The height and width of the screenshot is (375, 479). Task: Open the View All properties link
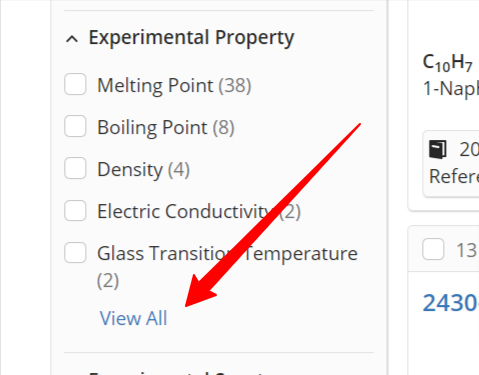pos(133,318)
